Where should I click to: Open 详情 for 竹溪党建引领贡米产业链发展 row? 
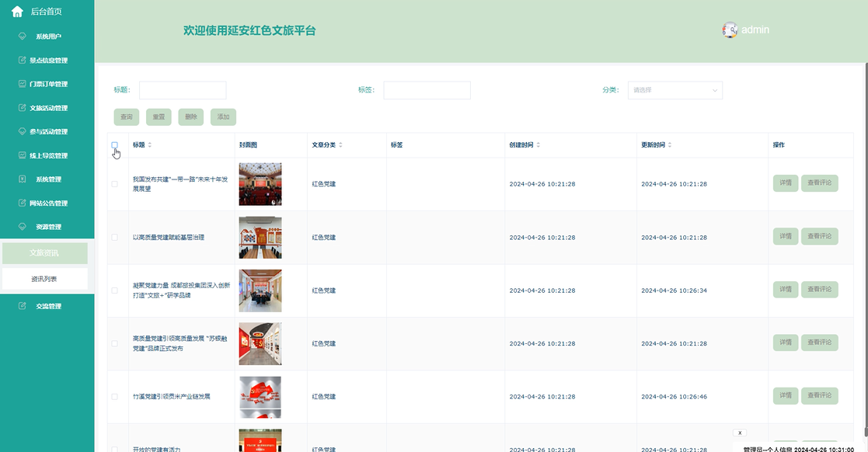click(786, 395)
